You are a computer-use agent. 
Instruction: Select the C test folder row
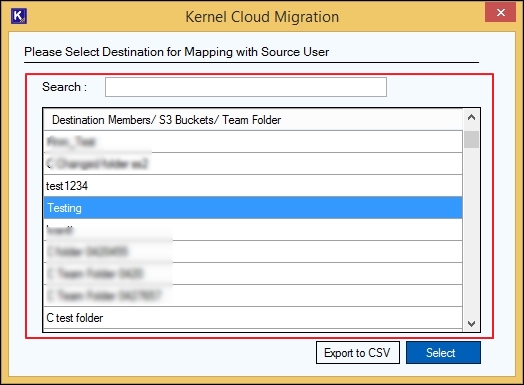point(253,318)
